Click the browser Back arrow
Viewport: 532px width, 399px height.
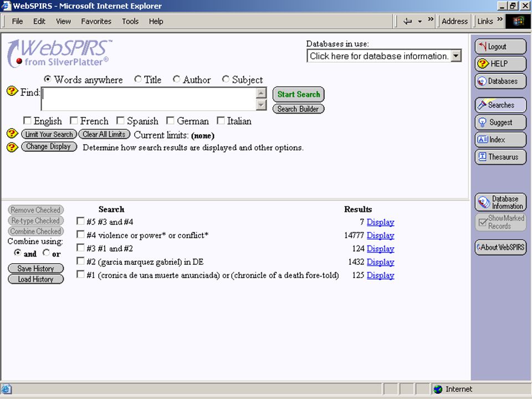tap(407, 22)
